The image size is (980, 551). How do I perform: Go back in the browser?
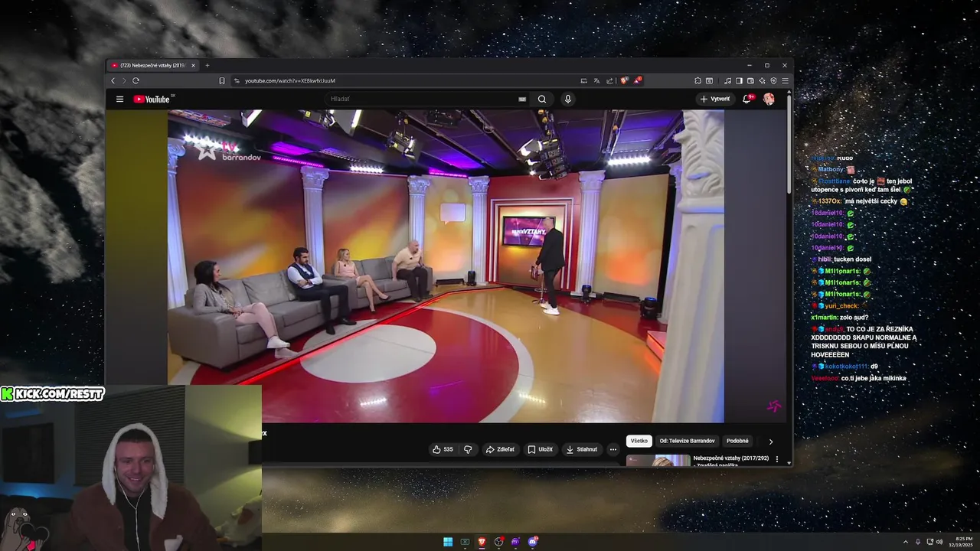(x=113, y=80)
